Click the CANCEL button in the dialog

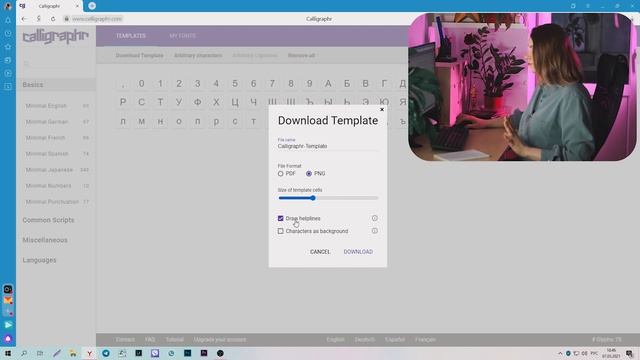click(320, 252)
